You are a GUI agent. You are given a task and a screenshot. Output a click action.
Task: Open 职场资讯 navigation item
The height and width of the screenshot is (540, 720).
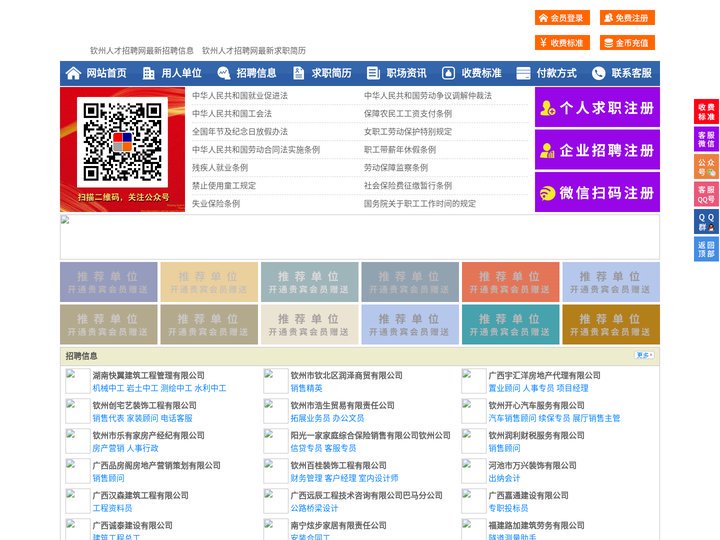point(406,73)
